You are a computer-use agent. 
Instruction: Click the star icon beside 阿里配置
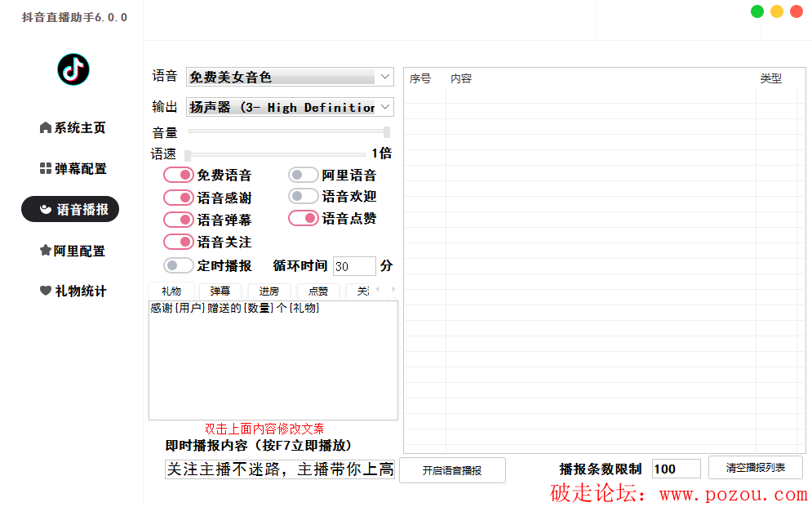tap(46, 251)
